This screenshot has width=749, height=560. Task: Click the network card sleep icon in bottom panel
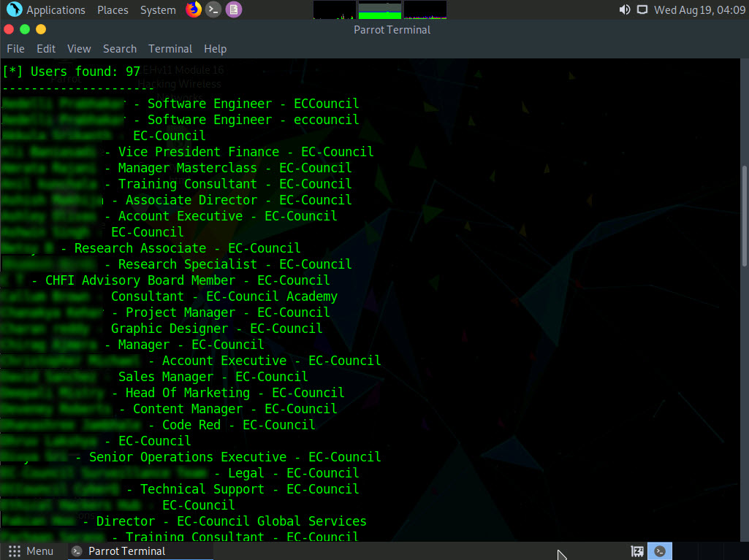(637, 551)
